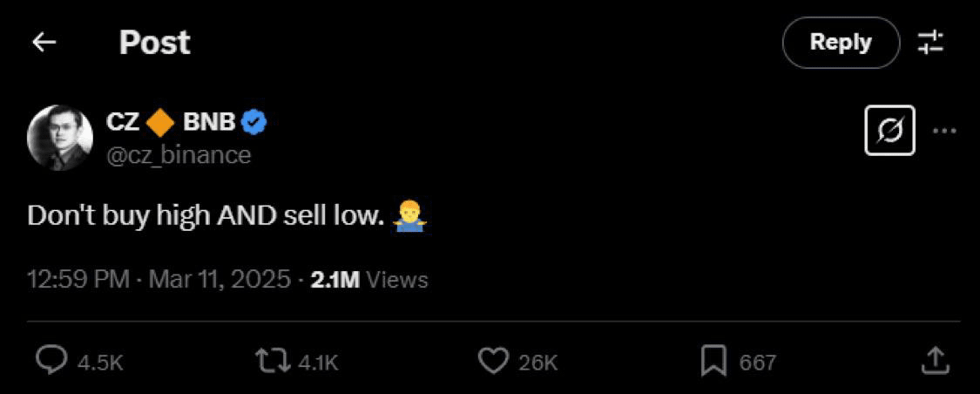Click the CZ display name
Screen dimensions: 980x394
[x=123, y=123]
